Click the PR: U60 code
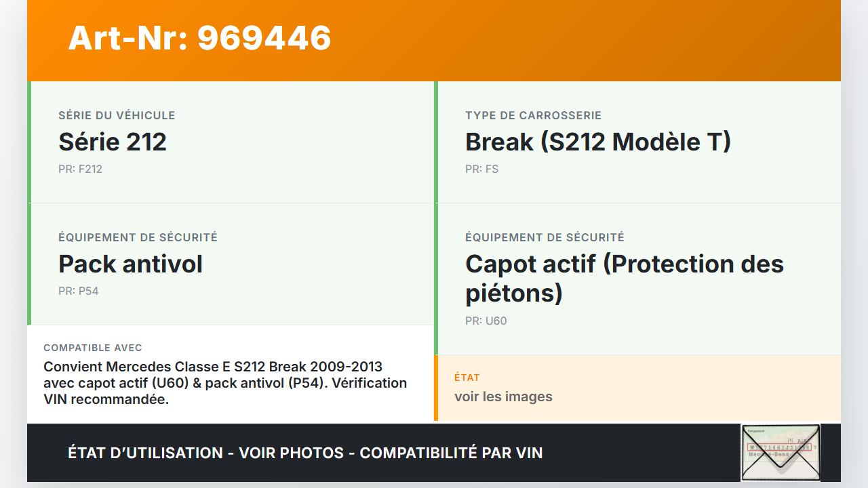 coord(486,321)
